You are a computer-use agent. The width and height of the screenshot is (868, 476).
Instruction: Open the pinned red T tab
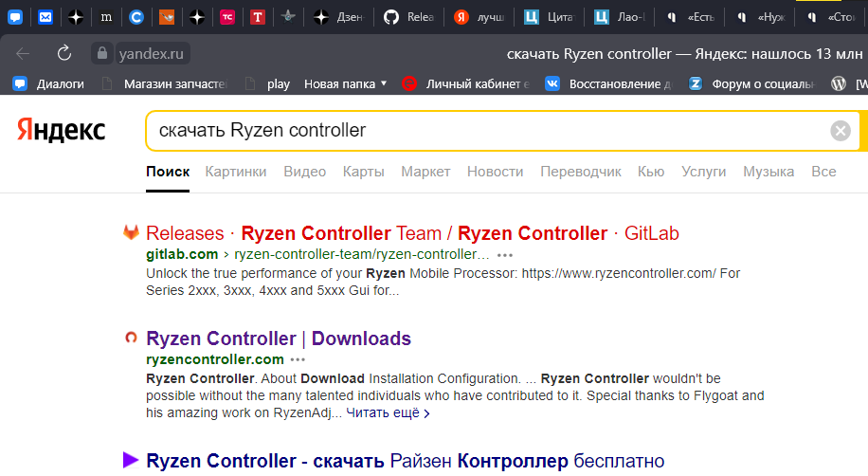tap(258, 17)
